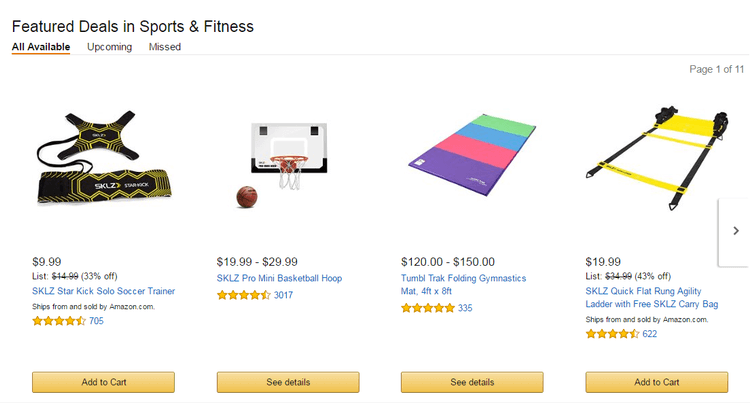This screenshot has width=750, height=403.
Task: See details for Pro Mini Basketball Hoop
Action: click(x=288, y=382)
